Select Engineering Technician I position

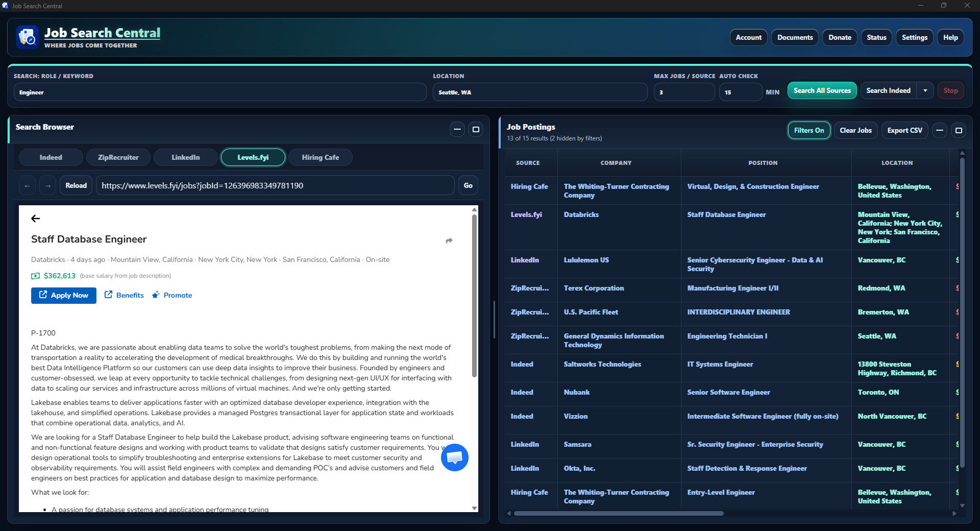click(727, 336)
